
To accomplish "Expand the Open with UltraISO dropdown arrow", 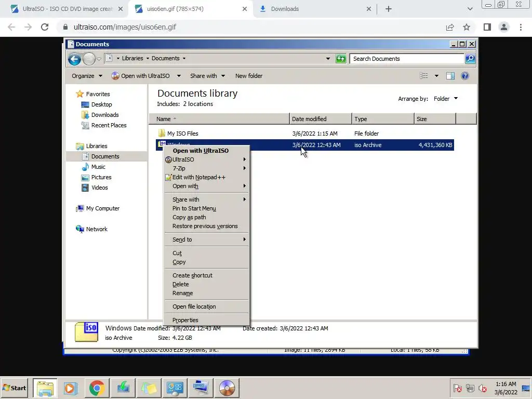I will (x=179, y=76).
